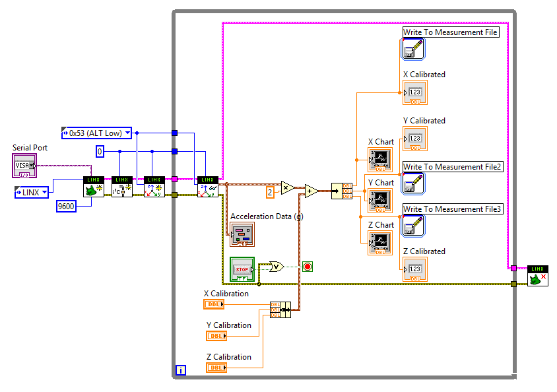Select the Or logic gate

277,267
